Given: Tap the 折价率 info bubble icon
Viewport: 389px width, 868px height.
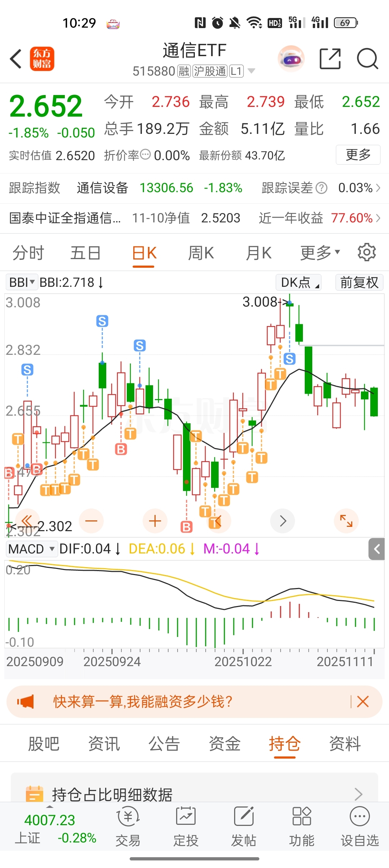Looking at the screenshot, I should [x=145, y=155].
